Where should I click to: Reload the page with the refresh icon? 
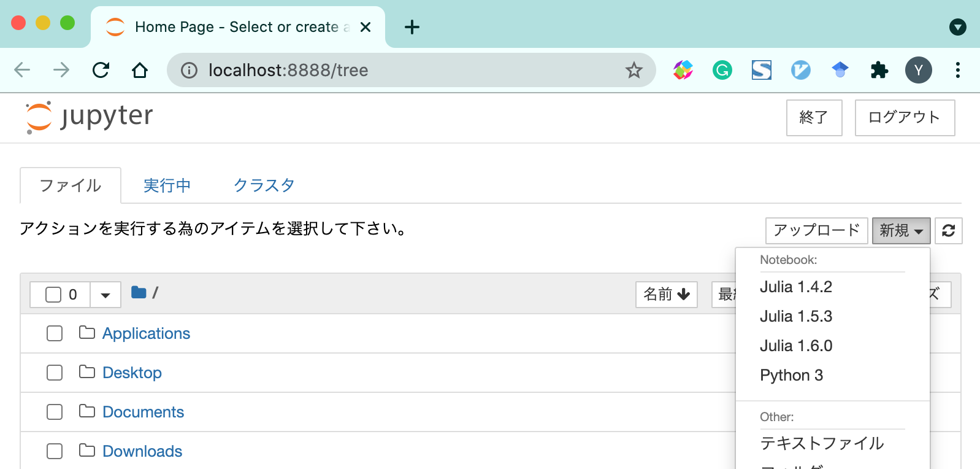[x=101, y=70]
